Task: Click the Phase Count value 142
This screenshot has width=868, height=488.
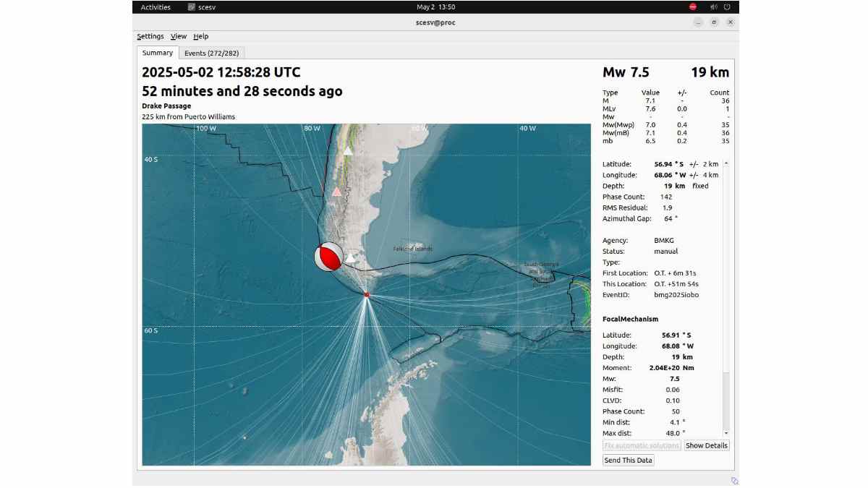Action: point(666,197)
